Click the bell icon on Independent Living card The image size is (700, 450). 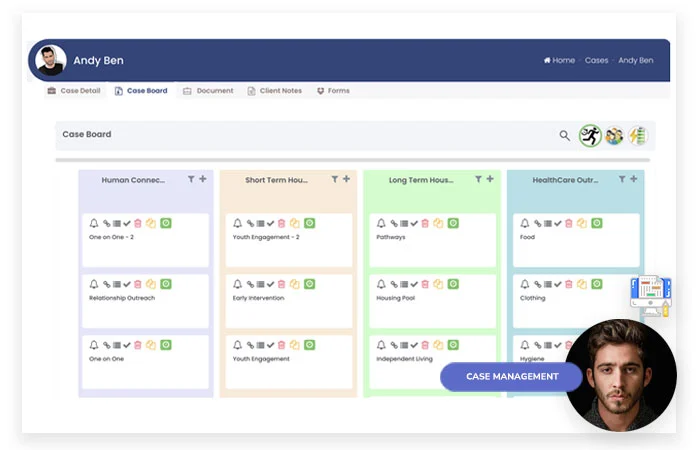pyautogui.click(x=381, y=345)
